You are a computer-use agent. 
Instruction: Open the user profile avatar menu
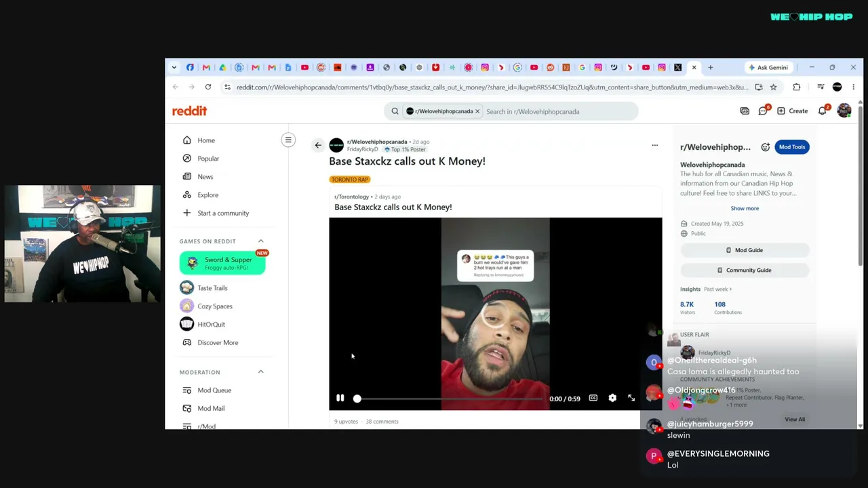pyautogui.click(x=844, y=111)
